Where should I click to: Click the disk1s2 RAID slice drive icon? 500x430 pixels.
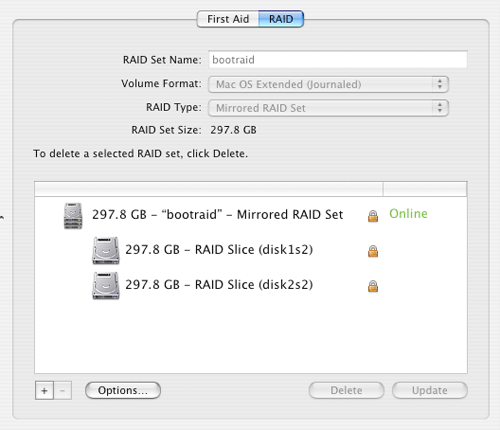pos(106,251)
